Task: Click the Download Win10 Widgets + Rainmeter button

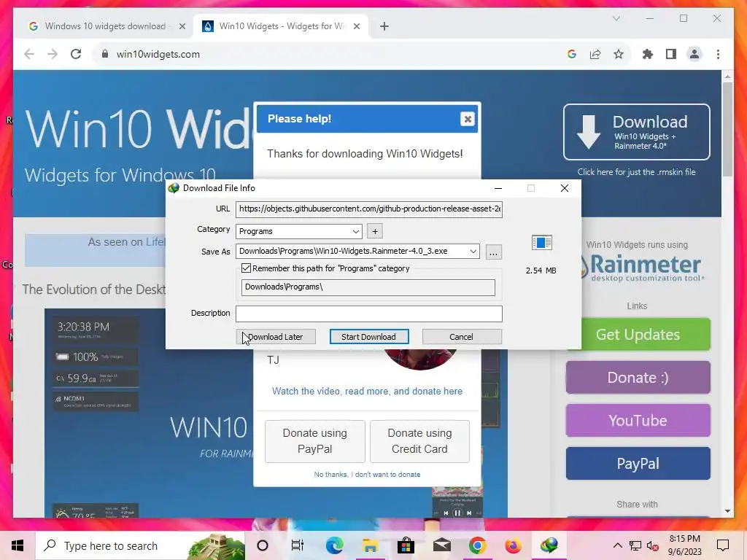Action: point(636,132)
